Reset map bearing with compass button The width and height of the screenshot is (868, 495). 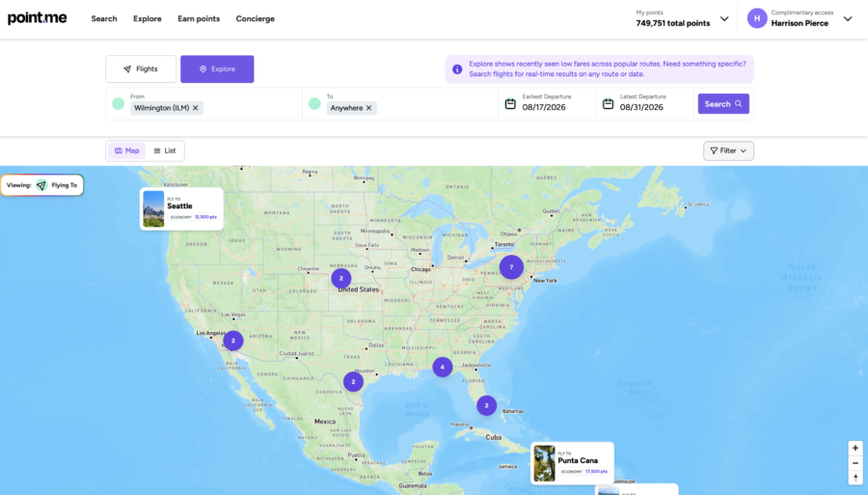tap(855, 478)
